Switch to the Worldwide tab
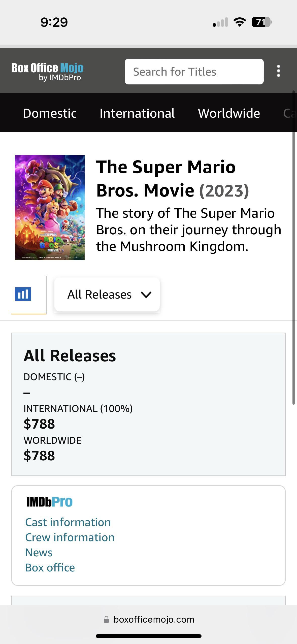This screenshot has height=644, width=297. pos(229,113)
